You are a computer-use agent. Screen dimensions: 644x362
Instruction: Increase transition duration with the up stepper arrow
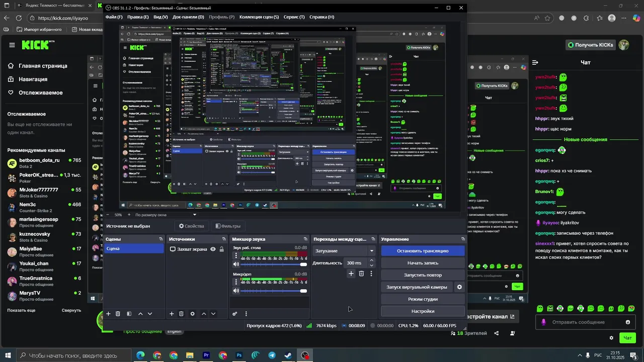[x=372, y=260]
